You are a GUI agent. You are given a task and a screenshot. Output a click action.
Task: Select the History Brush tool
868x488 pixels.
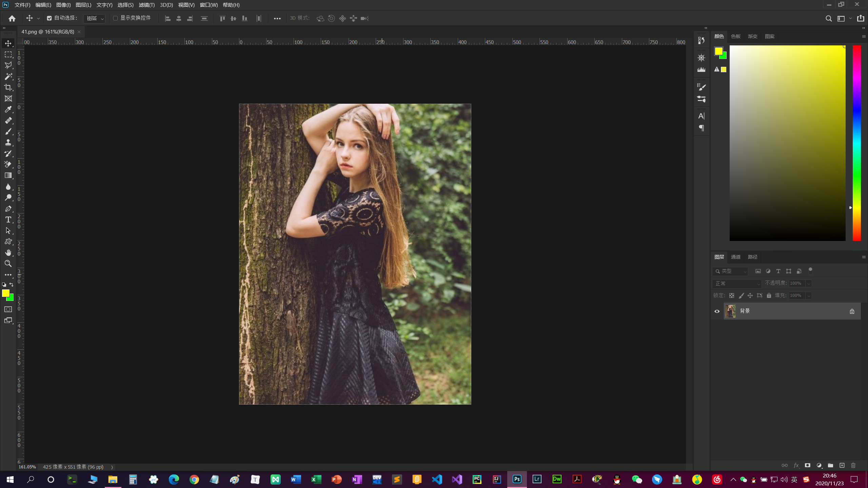coord(8,154)
